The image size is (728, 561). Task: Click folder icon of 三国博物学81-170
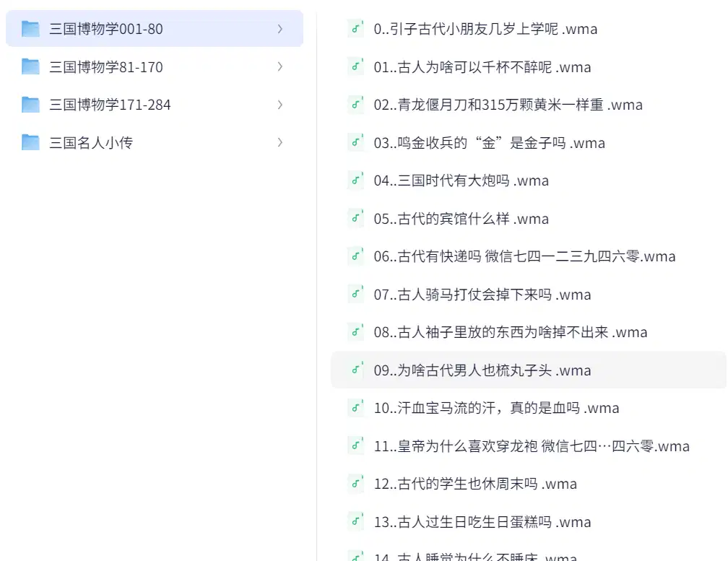point(30,67)
